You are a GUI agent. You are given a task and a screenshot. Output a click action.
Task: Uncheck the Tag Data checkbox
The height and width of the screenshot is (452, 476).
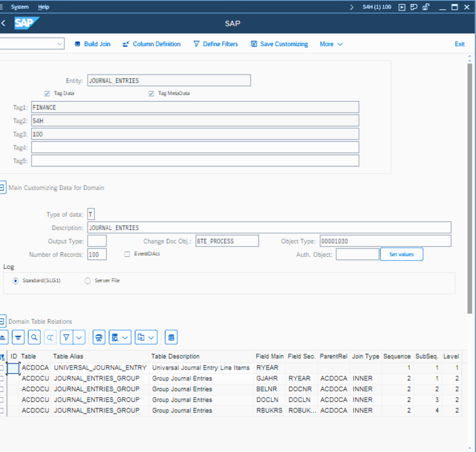pyautogui.click(x=47, y=94)
